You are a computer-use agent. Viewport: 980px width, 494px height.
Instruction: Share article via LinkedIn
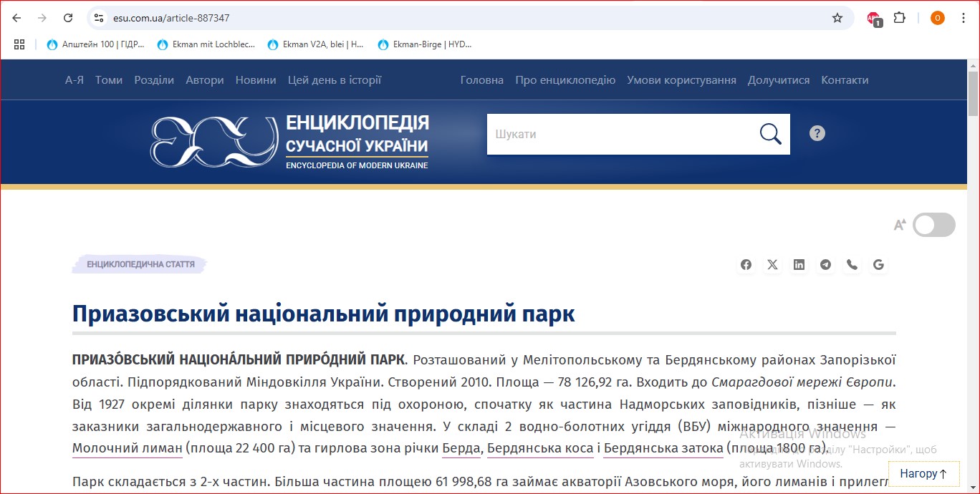coord(799,264)
